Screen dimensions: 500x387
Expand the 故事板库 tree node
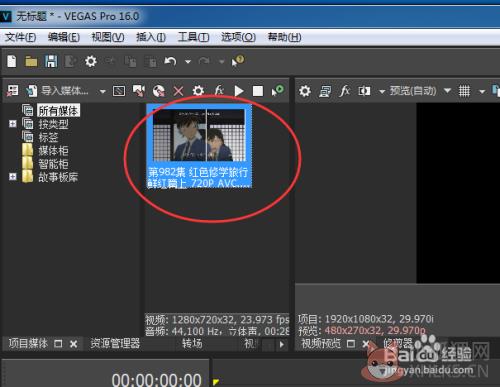(x=13, y=177)
